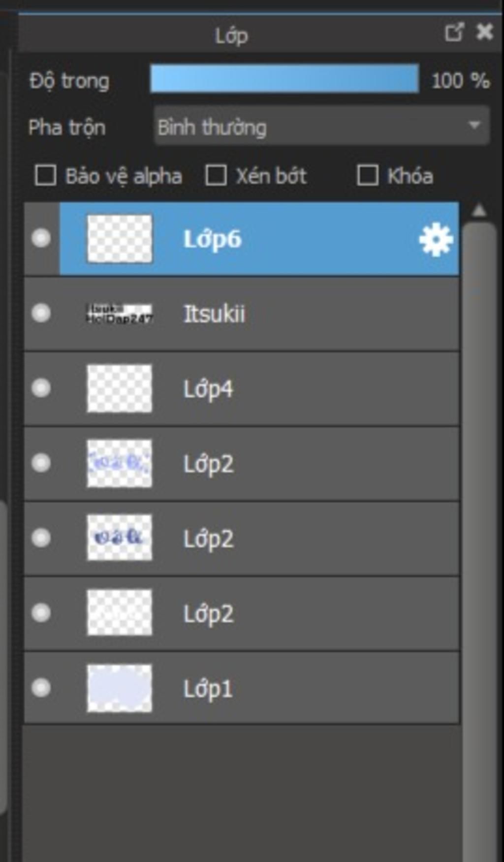
Task: Select the Itsukii text layer
Action: pyautogui.click(x=242, y=314)
